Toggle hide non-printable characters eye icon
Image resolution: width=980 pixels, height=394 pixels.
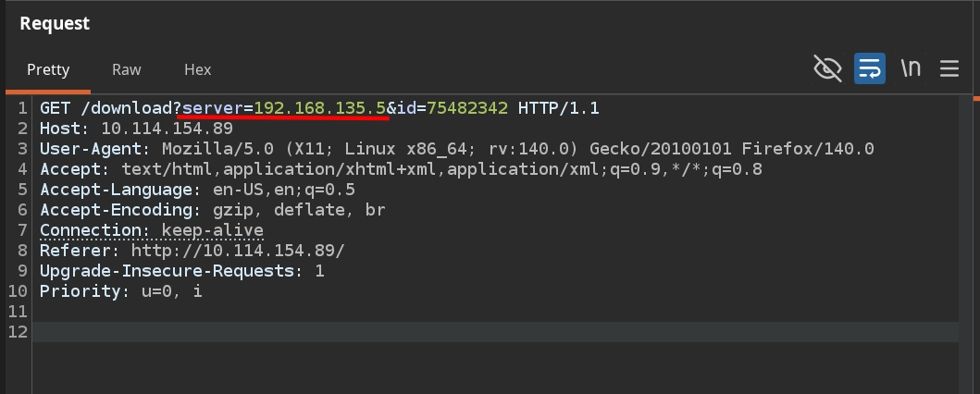click(827, 68)
